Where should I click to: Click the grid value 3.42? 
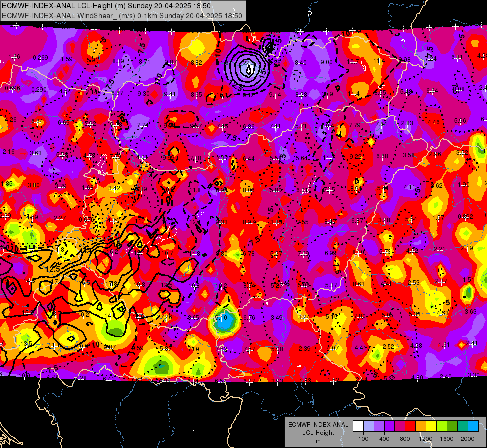114,188
